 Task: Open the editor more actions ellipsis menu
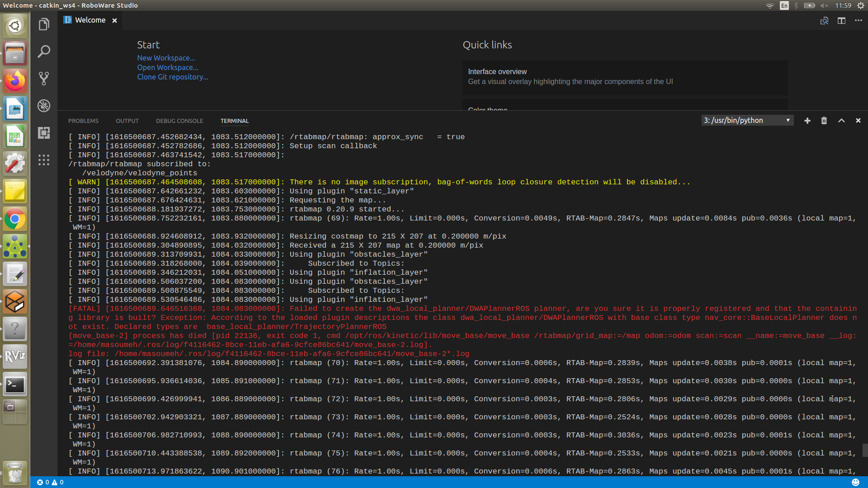coord(859,21)
